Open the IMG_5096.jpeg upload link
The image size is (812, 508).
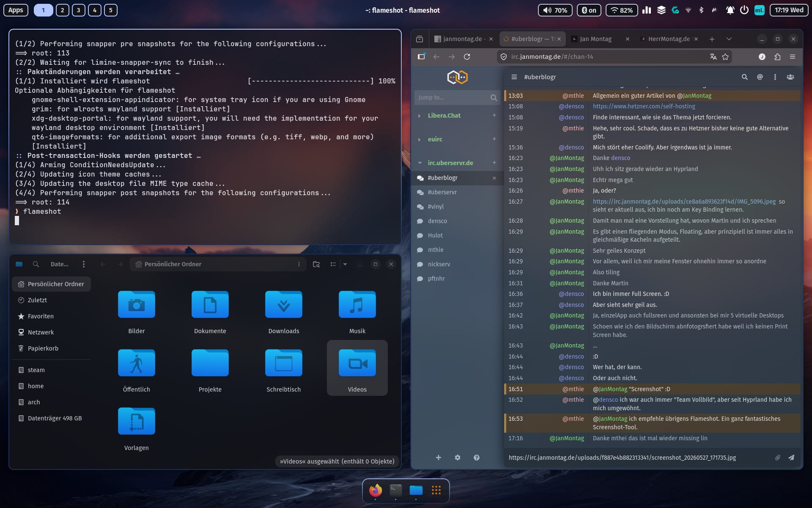pos(684,202)
